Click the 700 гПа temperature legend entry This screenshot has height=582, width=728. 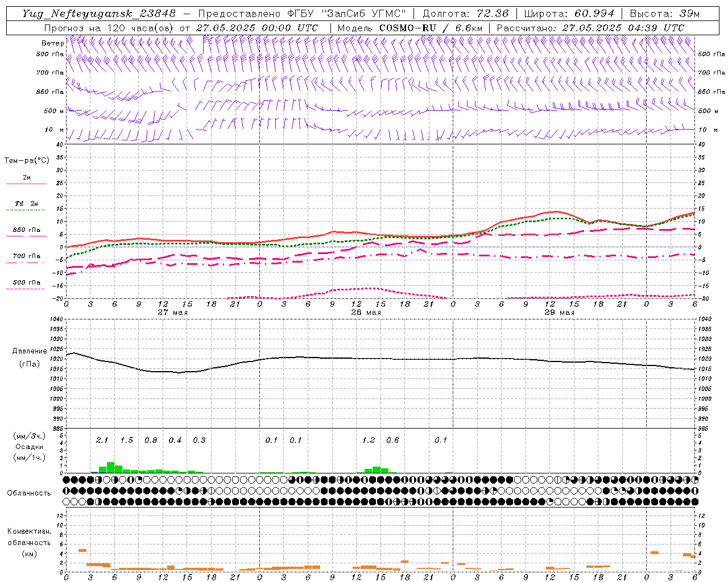[26, 256]
